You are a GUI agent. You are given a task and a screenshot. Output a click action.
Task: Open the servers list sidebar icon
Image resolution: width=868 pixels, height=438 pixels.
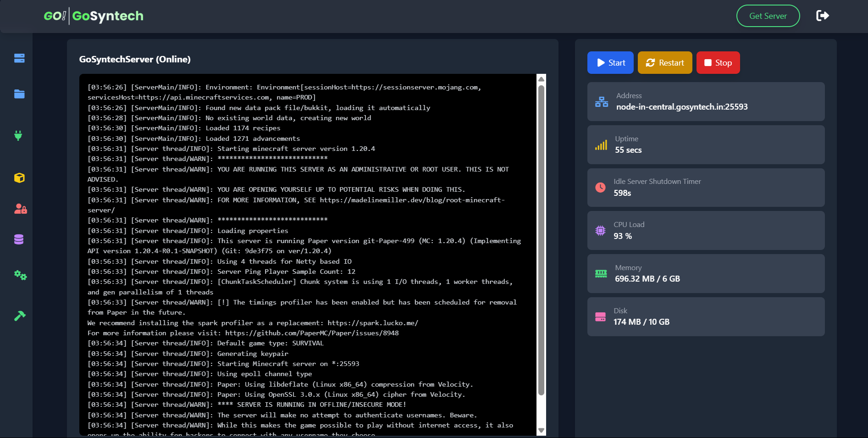19,58
